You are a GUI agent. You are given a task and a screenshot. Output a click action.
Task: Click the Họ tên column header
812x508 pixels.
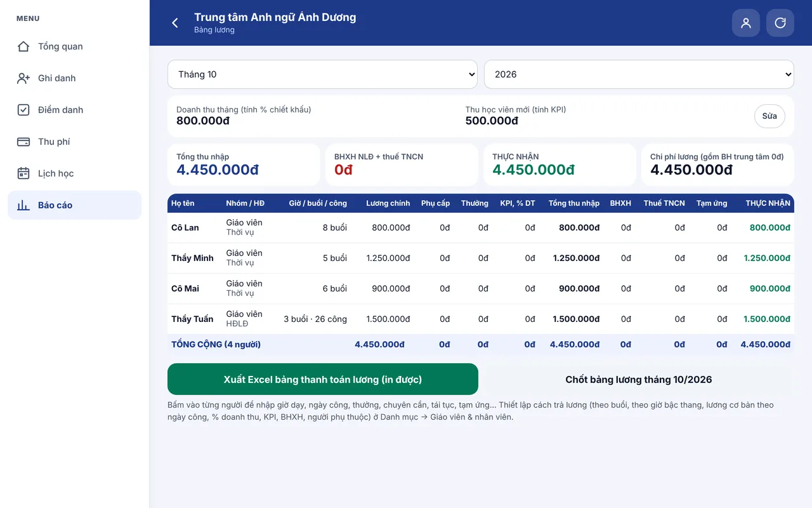(x=183, y=203)
